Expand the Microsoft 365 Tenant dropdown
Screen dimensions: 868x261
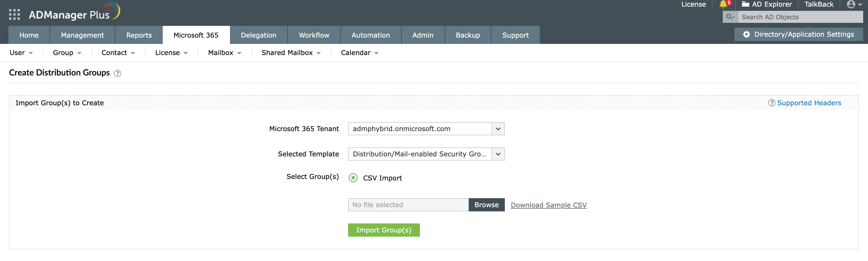pos(498,129)
